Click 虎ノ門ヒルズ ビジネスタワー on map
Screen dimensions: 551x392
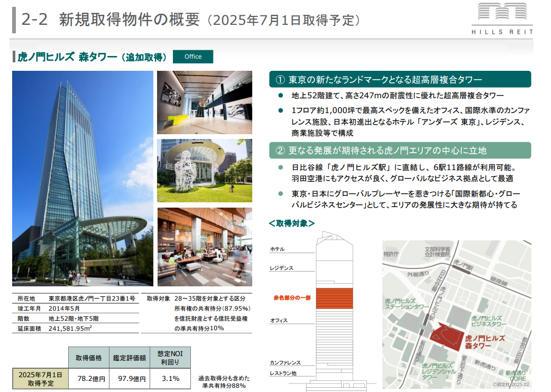click(x=489, y=321)
